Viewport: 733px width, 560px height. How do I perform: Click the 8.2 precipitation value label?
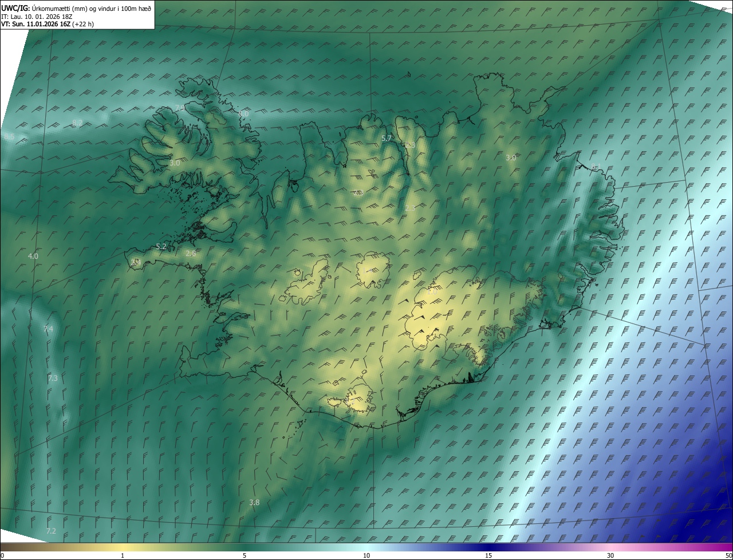pyautogui.click(x=77, y=123)
